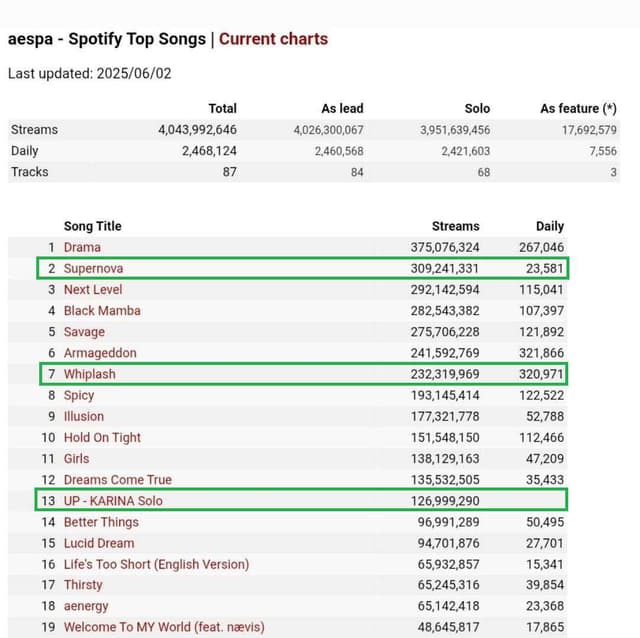Click the Dreams Come True link
The image size is (640, 638).
click(117, 479)
